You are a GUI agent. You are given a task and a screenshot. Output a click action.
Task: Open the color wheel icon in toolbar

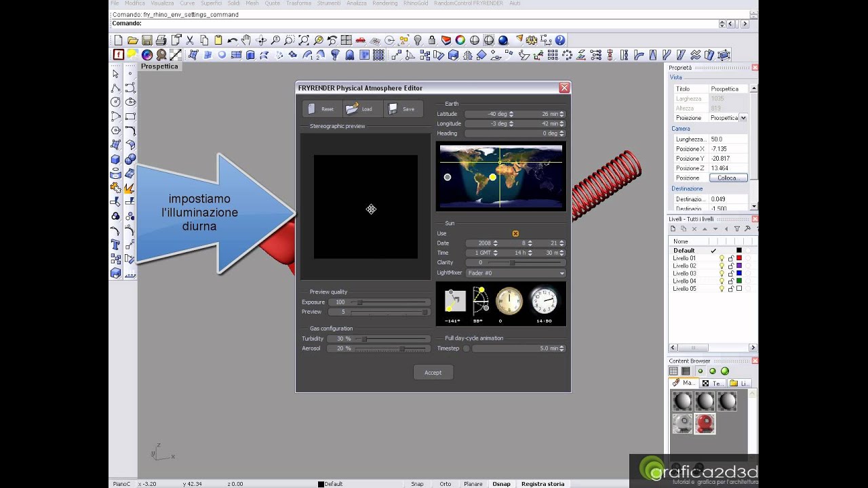(460, 41)
